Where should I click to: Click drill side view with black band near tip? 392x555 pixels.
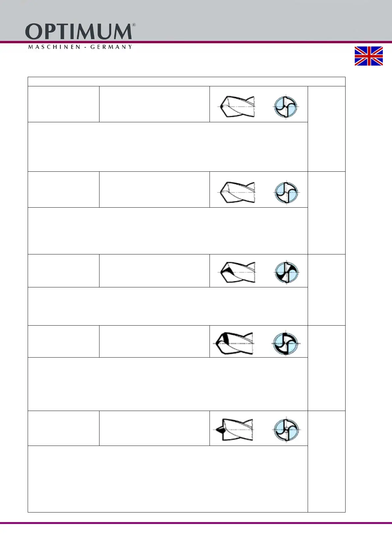(234, 343)
